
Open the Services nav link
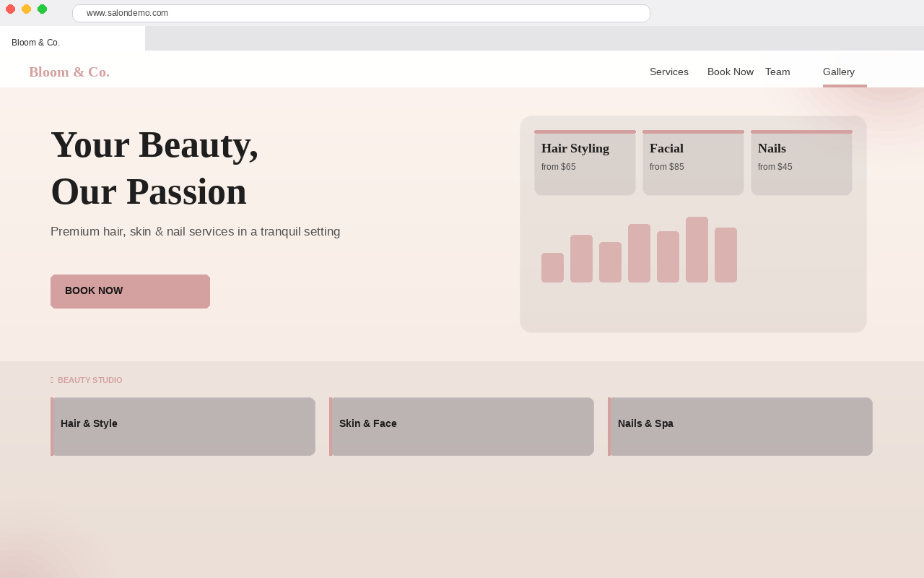point(669,72)
